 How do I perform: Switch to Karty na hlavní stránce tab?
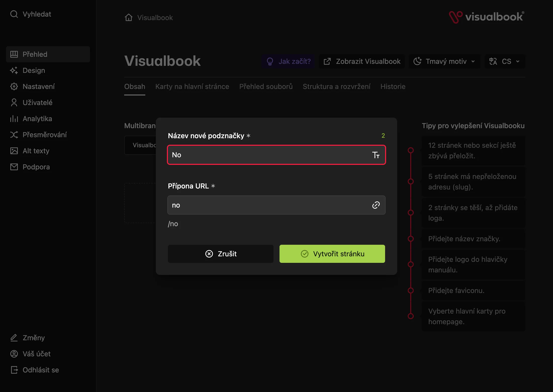(192, 86)
